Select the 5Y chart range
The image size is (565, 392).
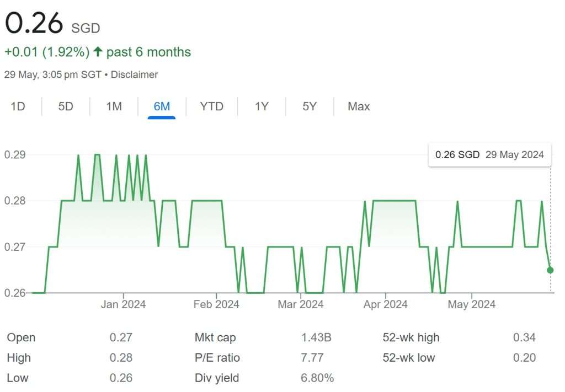pyautogui.click(x=310, y=106)
